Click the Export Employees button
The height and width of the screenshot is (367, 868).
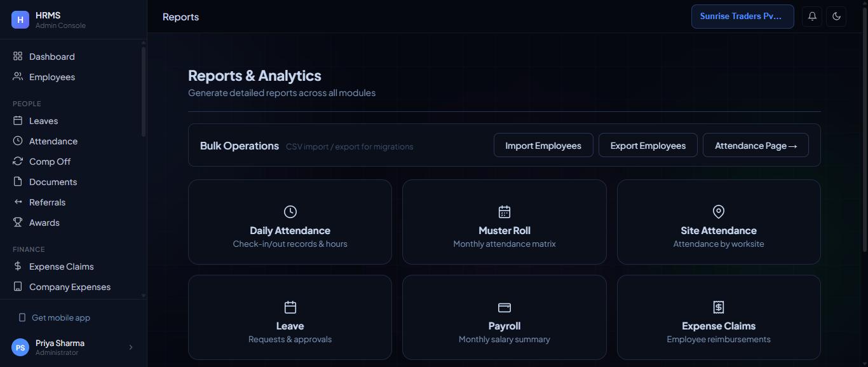(648, 145)
